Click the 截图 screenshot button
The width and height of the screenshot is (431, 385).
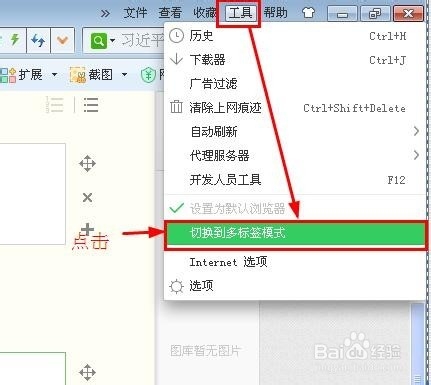point(91,75)
